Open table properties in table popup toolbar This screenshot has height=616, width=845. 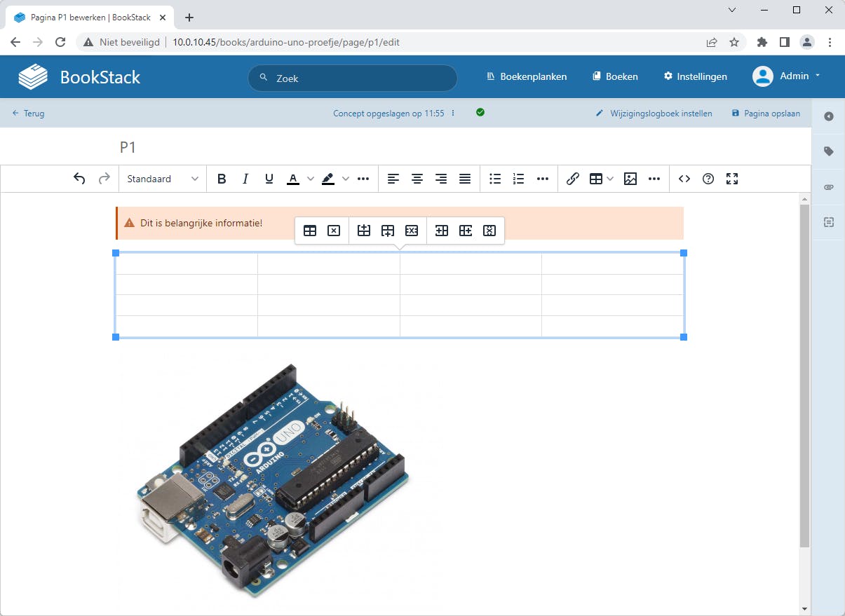coord(310,230)
